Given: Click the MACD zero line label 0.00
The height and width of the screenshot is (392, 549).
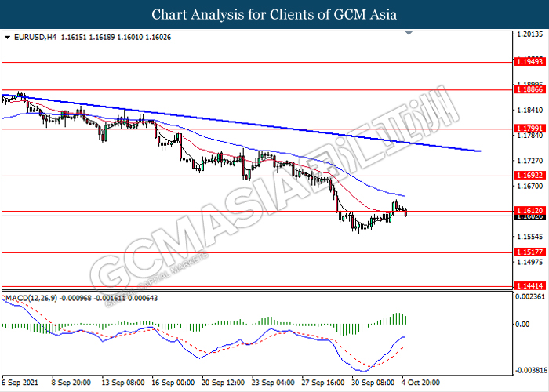Looking at the screenshot, I should pos(522,325).
